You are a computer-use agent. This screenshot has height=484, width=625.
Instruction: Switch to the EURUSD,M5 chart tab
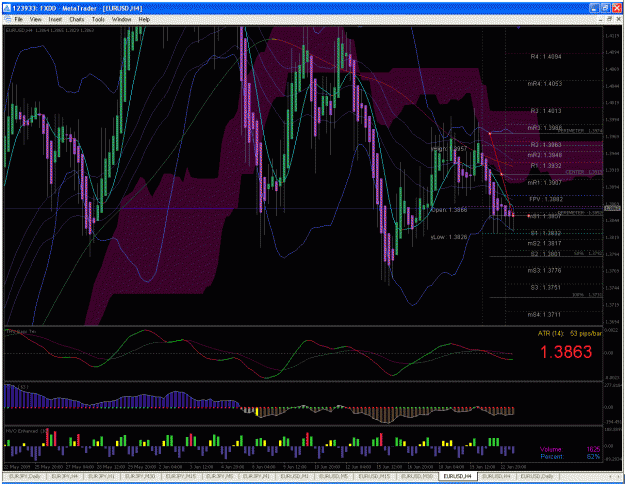333,476
